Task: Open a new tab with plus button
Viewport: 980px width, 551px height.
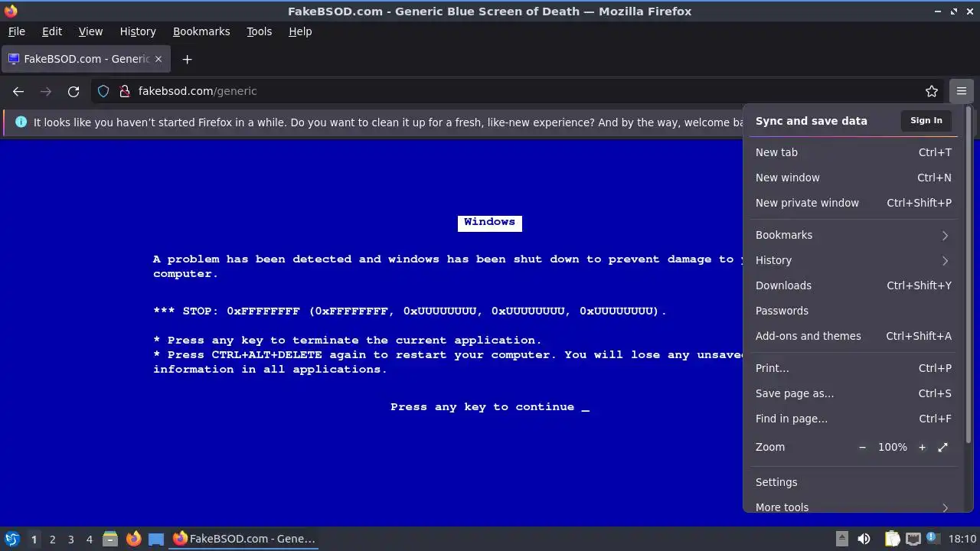Action: (x=187, y=59)
